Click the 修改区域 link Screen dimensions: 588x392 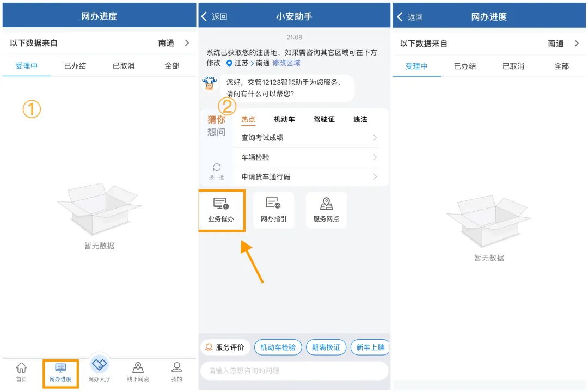[286, 63]
